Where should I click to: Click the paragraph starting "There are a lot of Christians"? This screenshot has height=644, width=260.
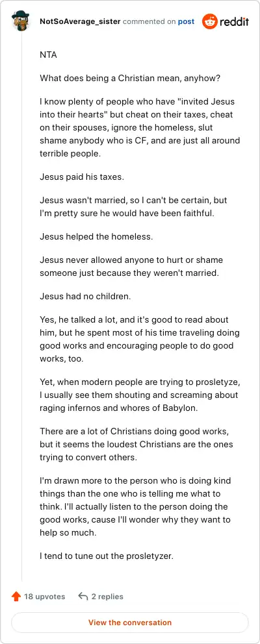[x=137, y=445]
